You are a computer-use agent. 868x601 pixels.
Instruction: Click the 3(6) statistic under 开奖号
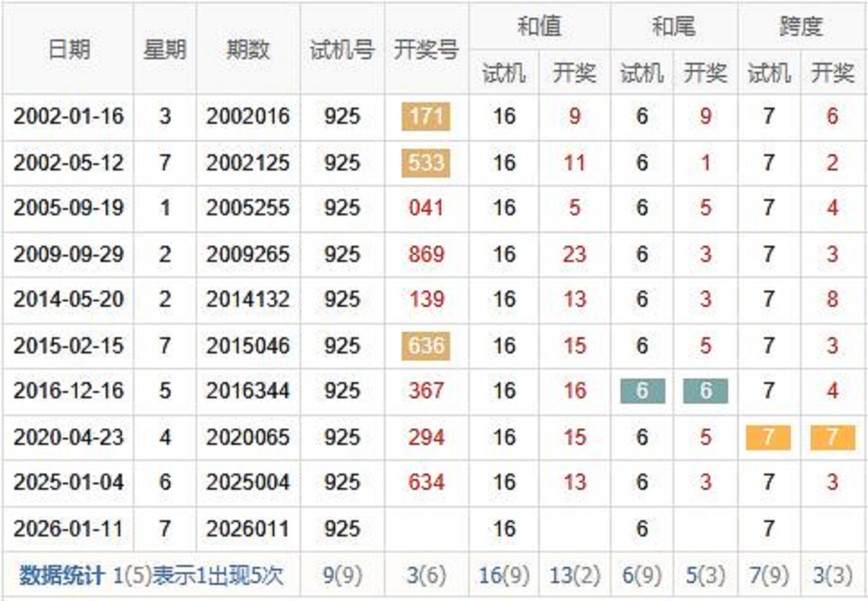pyautogui.click(x=426, y=576)
